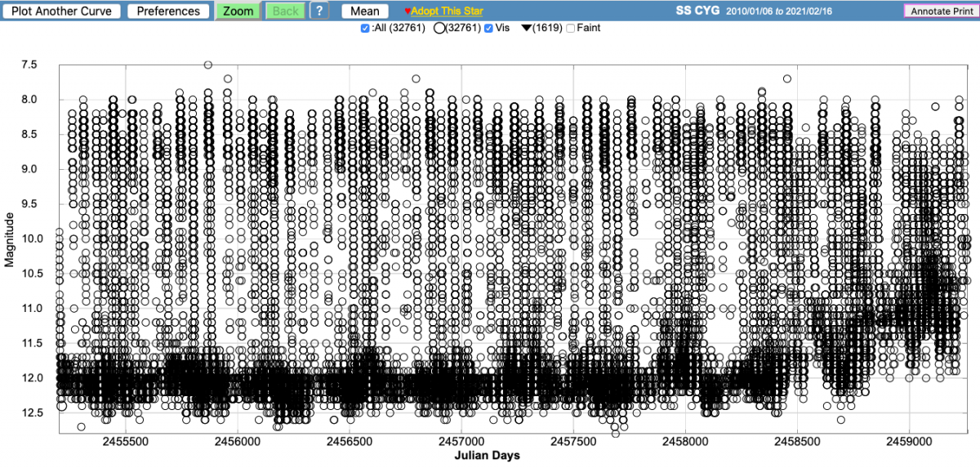Show the Mean curve
This screenshot has width=980, height=468.
(x=365, y=11)
